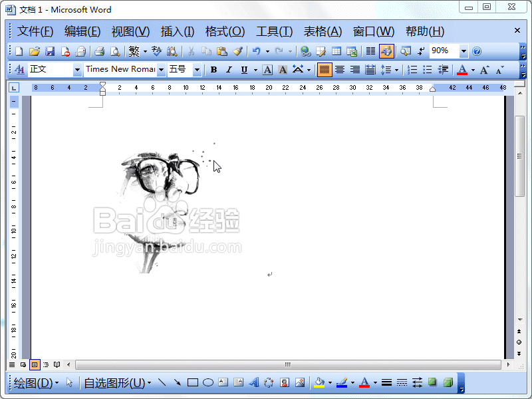Click the Copy icon
Screen dimensions: 532x399
[x=206, y=51]
